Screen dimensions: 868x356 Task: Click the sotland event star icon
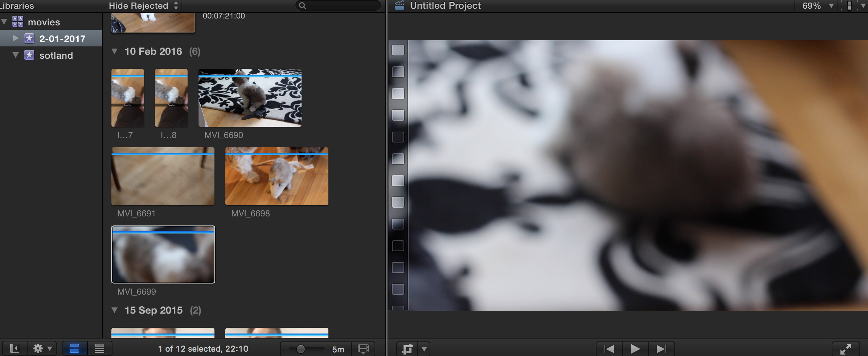(x=29, y=55)
